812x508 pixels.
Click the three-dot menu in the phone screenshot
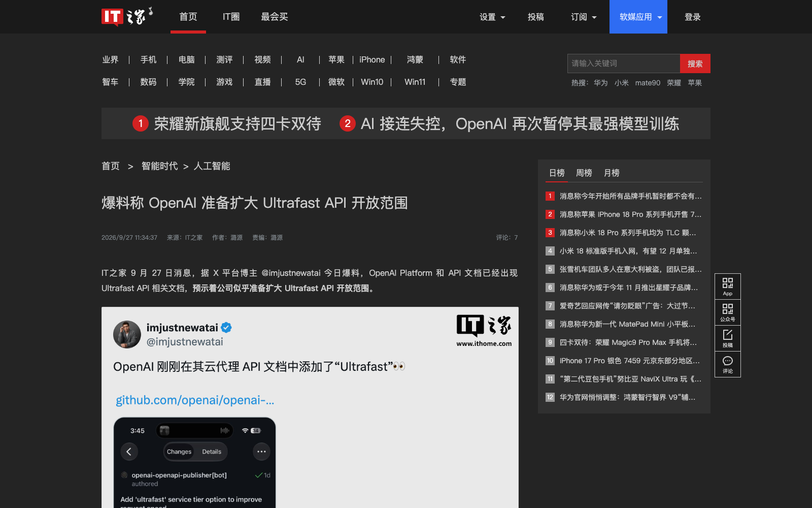[x=261, y=452]
